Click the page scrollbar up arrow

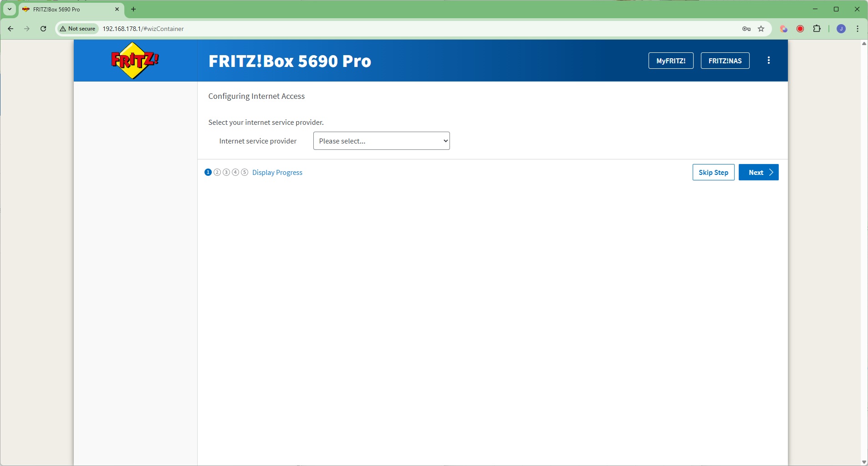point(864,44)
